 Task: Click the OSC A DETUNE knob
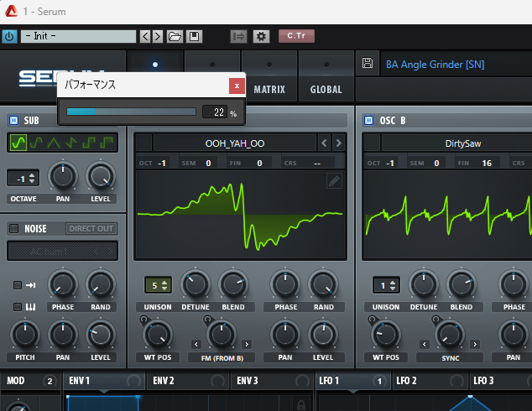(x=196, y=284)
